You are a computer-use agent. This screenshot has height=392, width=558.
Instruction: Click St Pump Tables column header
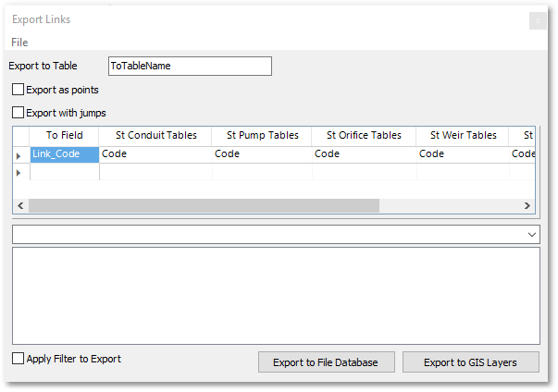point(262,135)
